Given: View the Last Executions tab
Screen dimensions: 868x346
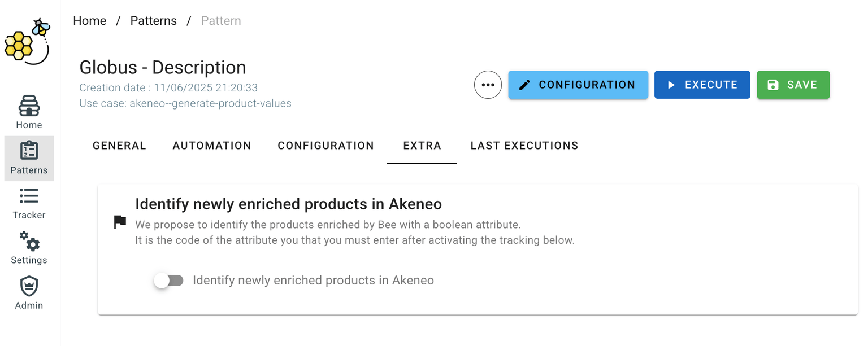Looking at the screenshot, I should [x=524, y=146].
